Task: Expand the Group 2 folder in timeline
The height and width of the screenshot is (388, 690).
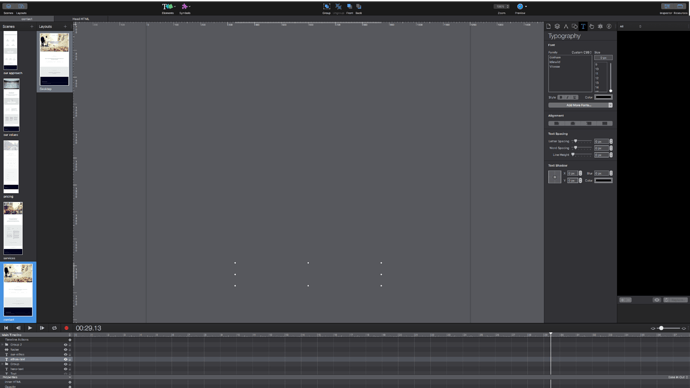Action: [3, 345]
